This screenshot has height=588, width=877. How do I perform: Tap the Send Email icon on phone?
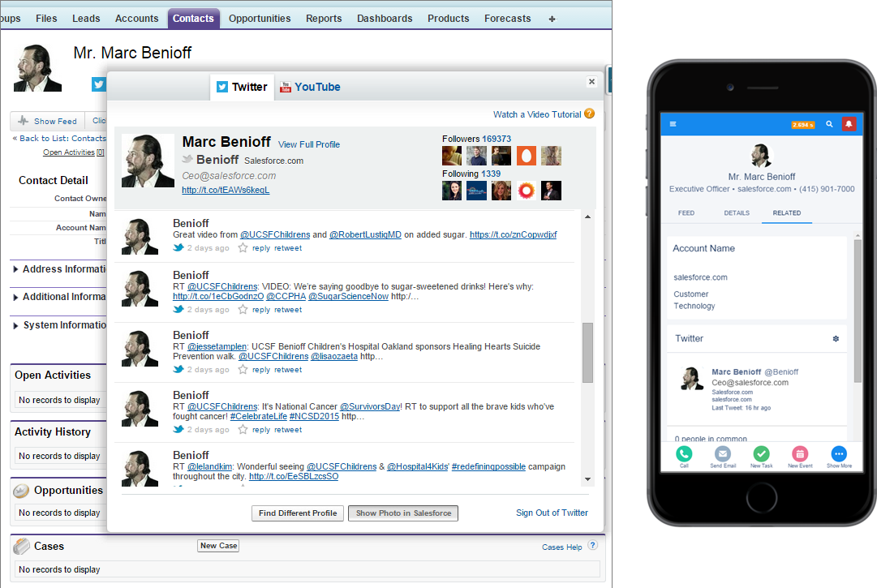point(723,456)
